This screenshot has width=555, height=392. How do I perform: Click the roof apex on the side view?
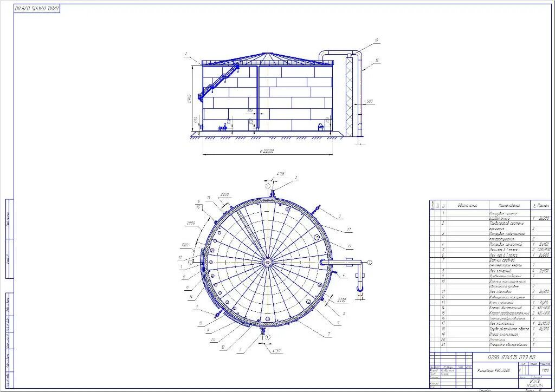(x=268, y=53)
